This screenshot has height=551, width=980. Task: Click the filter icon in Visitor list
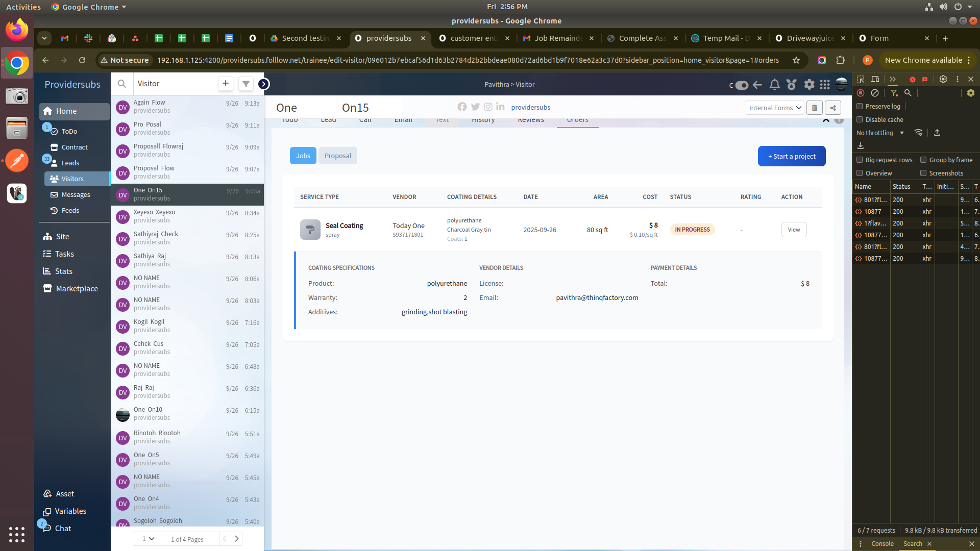pyautogui.click(x=246, y=84)
